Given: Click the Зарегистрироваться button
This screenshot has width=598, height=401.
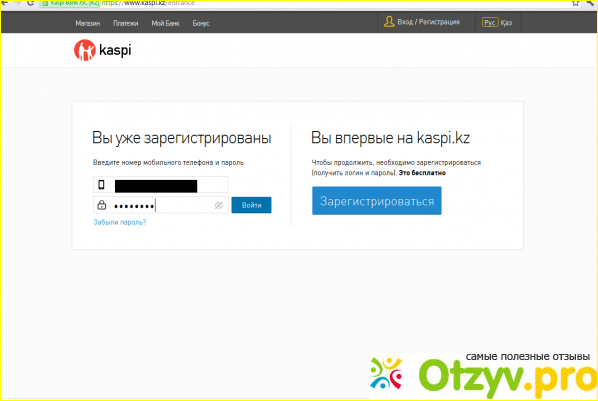Looking at the screenshot, I should [376, 201].
